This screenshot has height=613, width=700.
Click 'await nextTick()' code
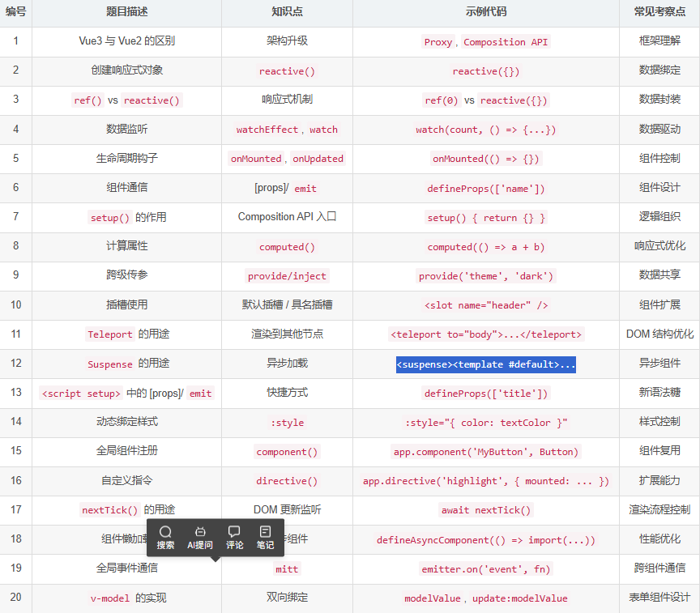tap(486, 510)
